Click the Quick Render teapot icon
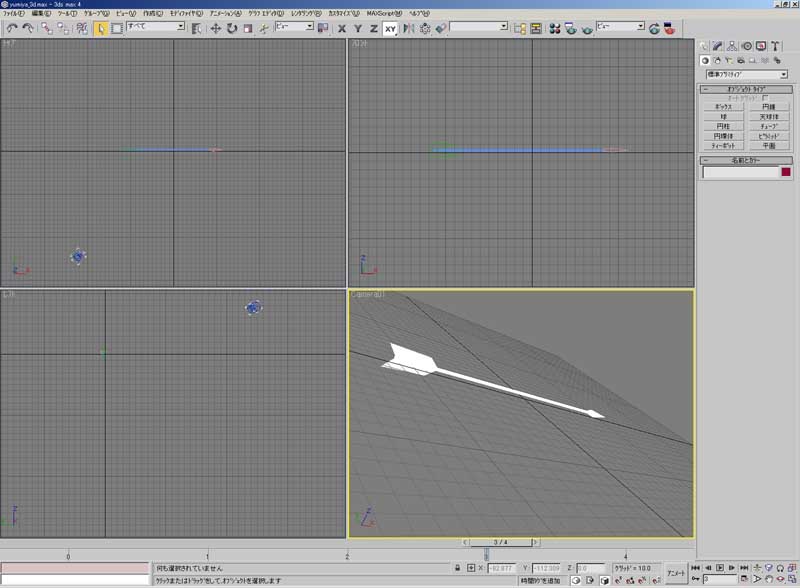The width and height of the screenshot is (800, 588). pyautogui.click(x=587, y=28)
